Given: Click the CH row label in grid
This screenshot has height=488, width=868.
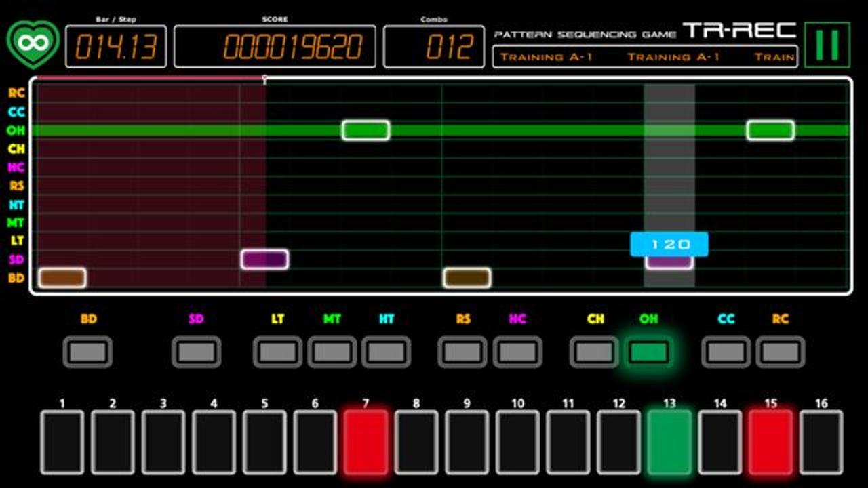Looking at the screenshot, I should pyautogui.click(x=16, y=148).
